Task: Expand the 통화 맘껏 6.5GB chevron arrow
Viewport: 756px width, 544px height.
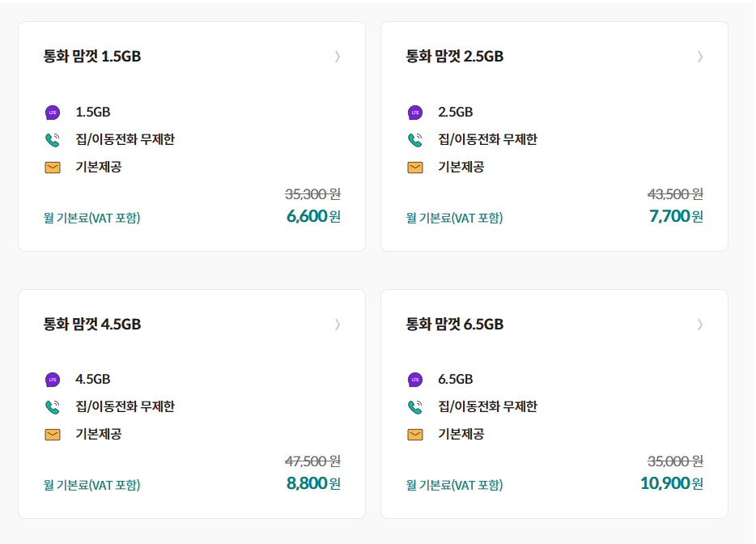Action: coord(700,325)
